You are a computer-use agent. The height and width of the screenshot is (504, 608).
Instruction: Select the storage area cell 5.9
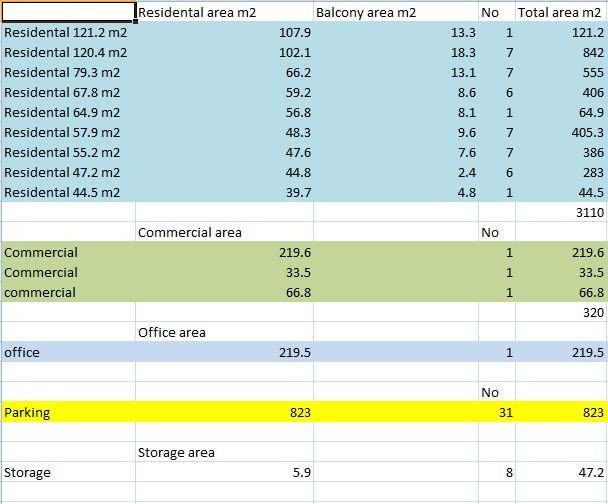(x=225, y=473)
